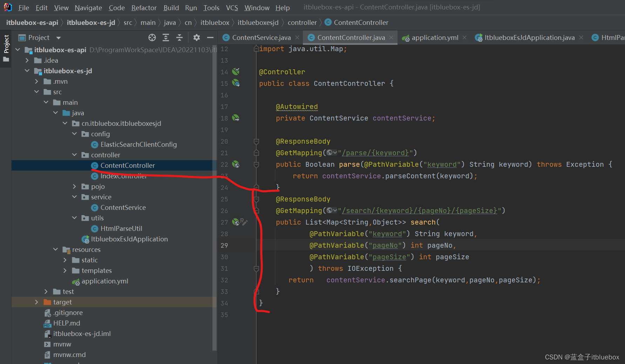This screenshot has height=364, width=625.
Task: Close the ItblueboxEsJdApplication.java tab
Action: click(581, 37)
